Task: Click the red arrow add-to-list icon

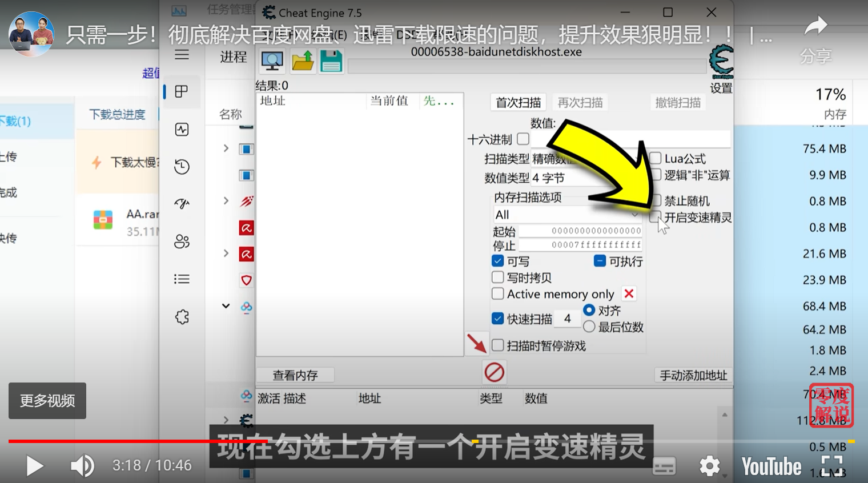Action: point(476,343)
